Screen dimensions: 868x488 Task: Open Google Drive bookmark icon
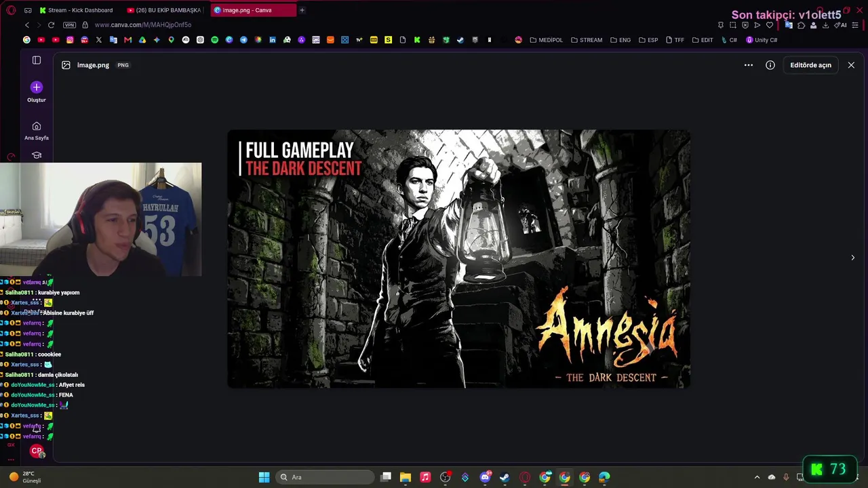pos(142,40)
